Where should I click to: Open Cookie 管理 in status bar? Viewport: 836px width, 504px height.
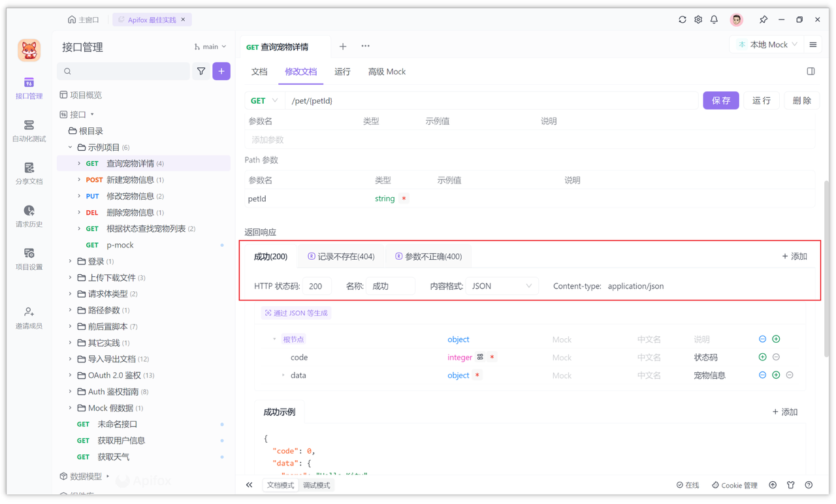pos(735,485)
